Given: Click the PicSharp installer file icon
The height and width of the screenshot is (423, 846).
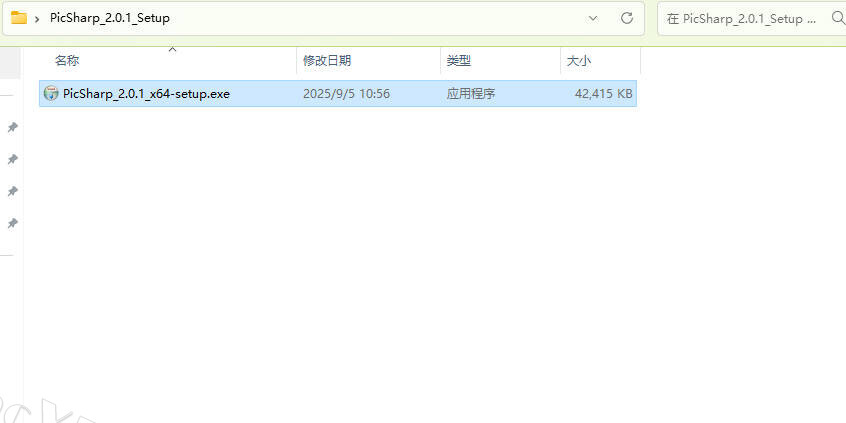Looking at the screenshot, I should point(51,93).
